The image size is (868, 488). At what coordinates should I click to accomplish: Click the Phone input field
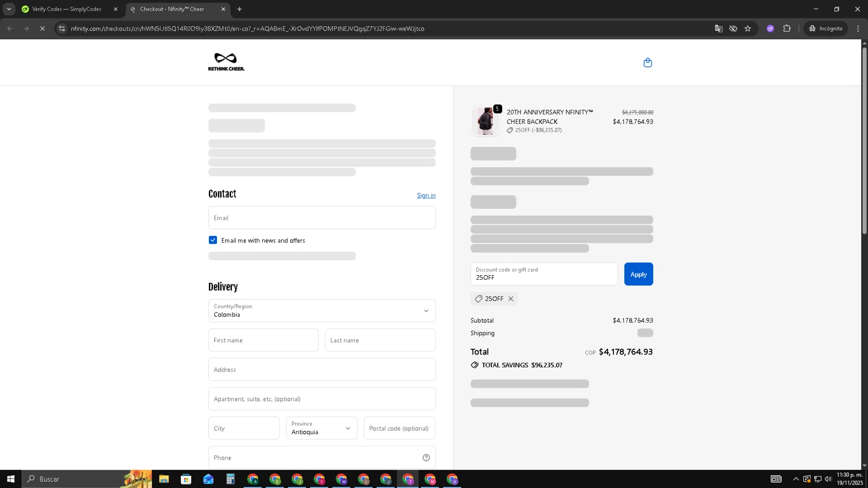coord(322,458)
